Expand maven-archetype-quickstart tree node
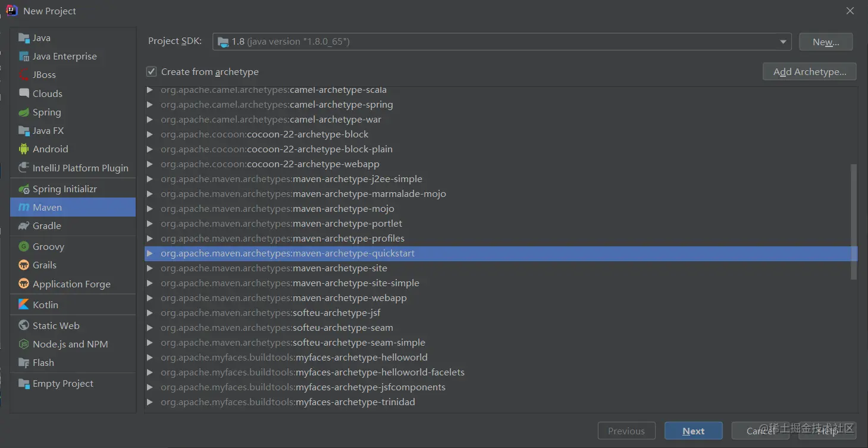This screenshot has width=868, height=448. 150,253
